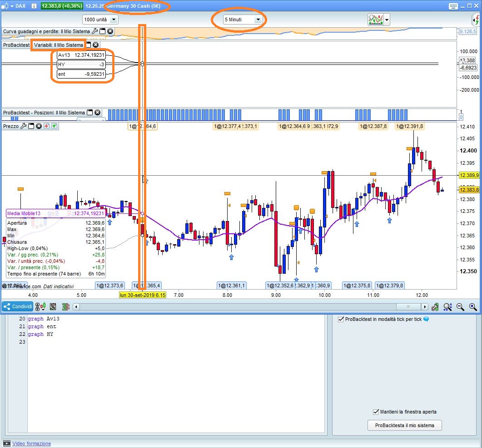This screenshot has height=448, width=482.
Task: Click ProBacktesta il mio sistema button
Action: [404, 425]
